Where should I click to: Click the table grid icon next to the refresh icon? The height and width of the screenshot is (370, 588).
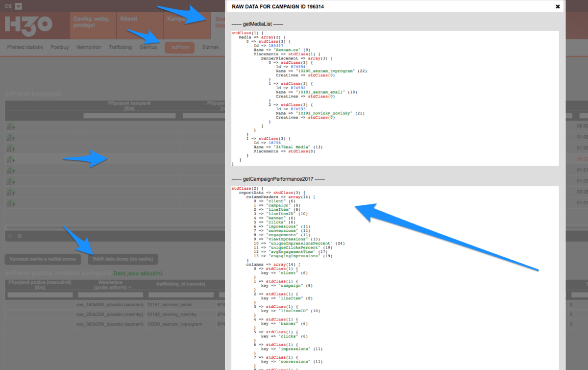tap(20, 236)
